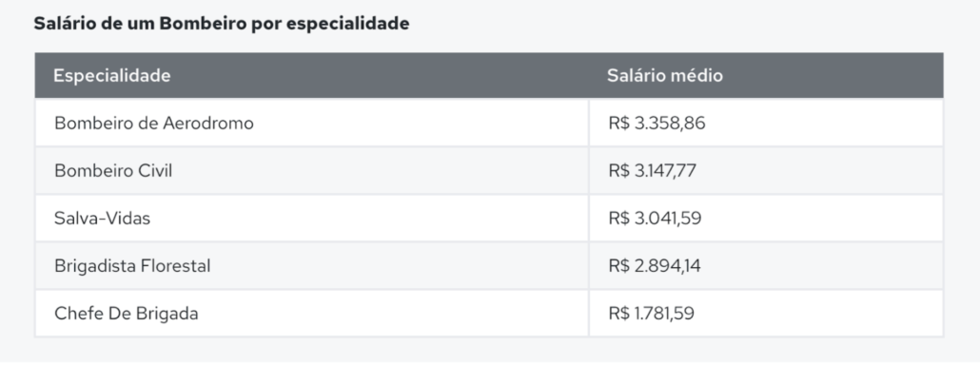980x365 pixels.
Task: Select the 'Salva-Vidas' cell
Action: (312, 219)
